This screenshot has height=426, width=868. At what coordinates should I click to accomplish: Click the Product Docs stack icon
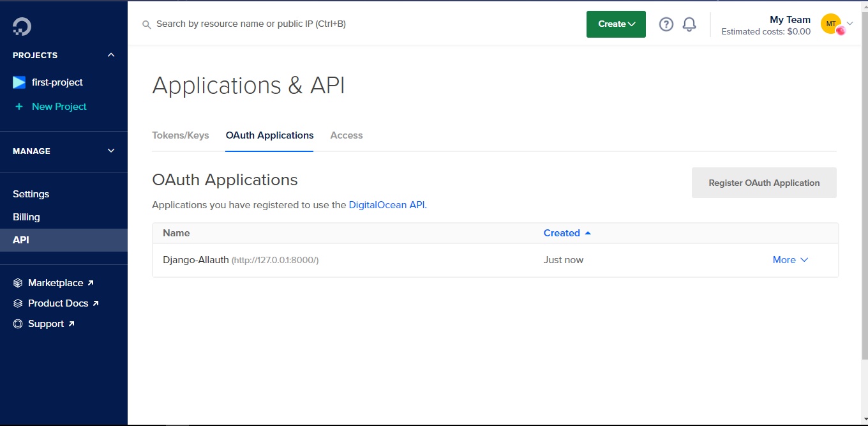point(18,303)
